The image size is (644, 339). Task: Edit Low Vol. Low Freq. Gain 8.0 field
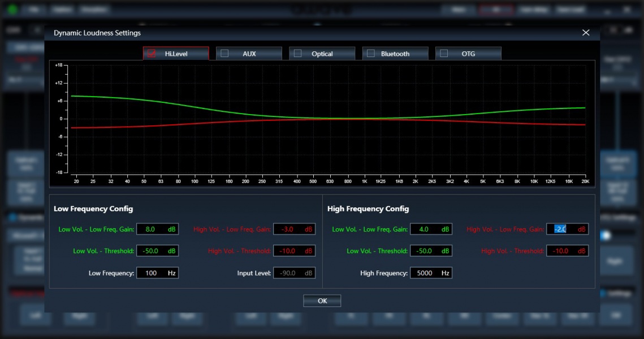pos(157,229)
